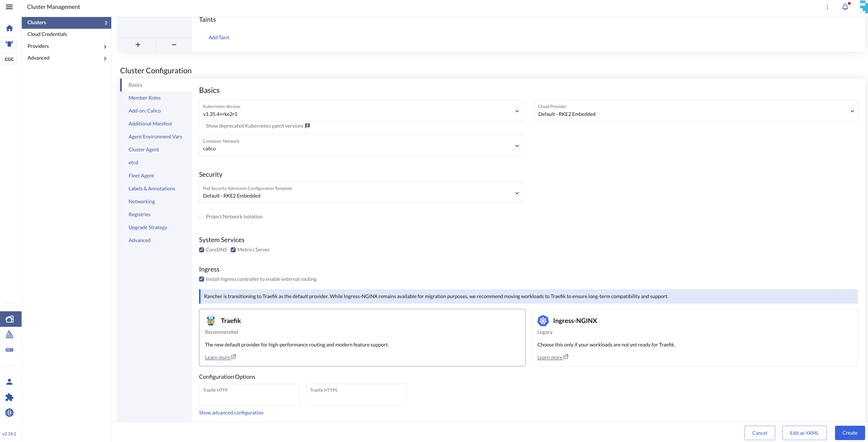Click the Create button
The width and height of the screenshot is (868, 442).
(850, 433)
